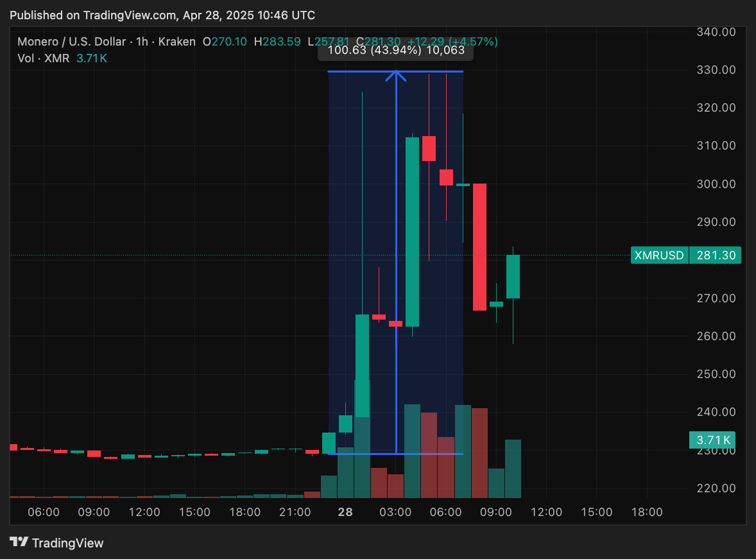Open the Kraken exchange label

click(x=176, y=41)
